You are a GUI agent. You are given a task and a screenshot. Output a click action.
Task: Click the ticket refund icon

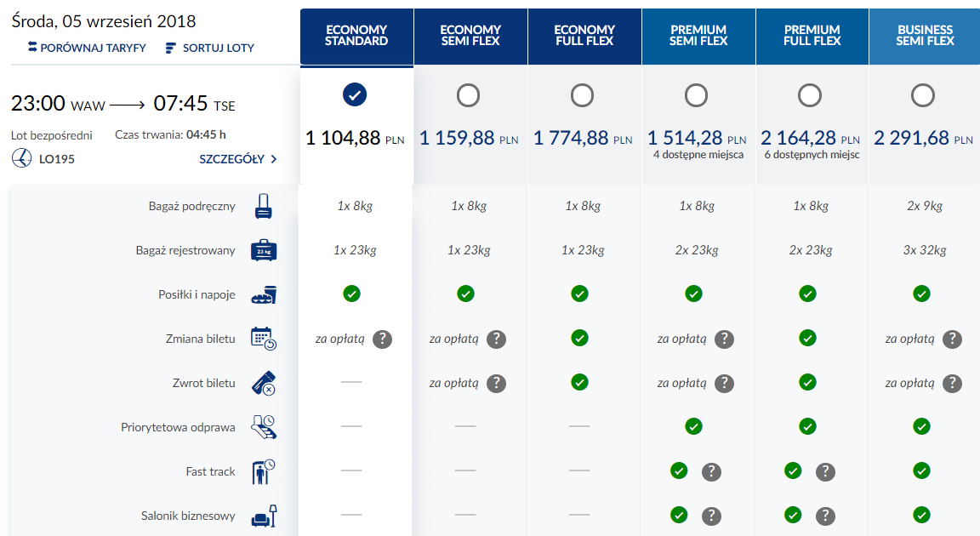point(264,384)
